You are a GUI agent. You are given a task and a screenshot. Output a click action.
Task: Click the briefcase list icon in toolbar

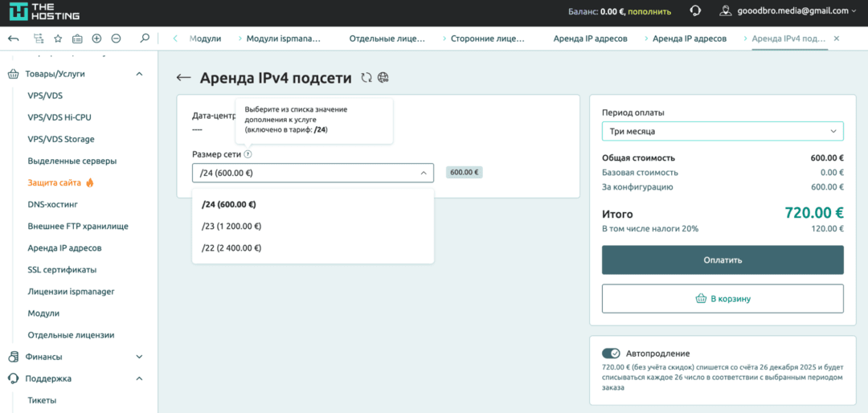(x=77, y=39)
